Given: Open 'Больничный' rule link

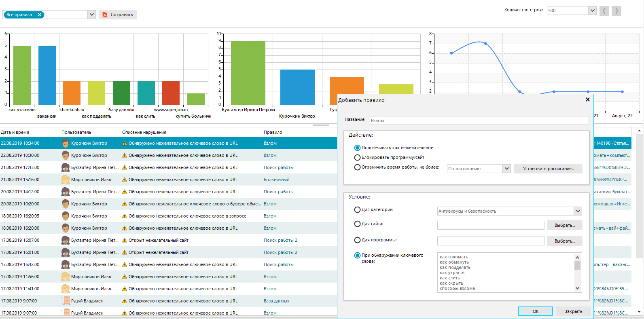Looking at the screenshot, I should click(276, 180).
